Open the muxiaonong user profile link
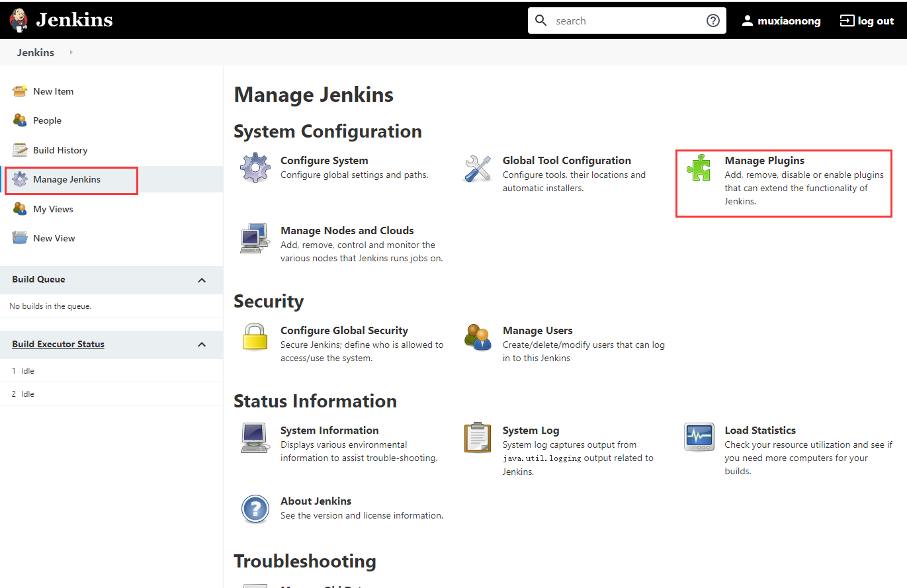907x588 pixels. (x=781, y=21)
